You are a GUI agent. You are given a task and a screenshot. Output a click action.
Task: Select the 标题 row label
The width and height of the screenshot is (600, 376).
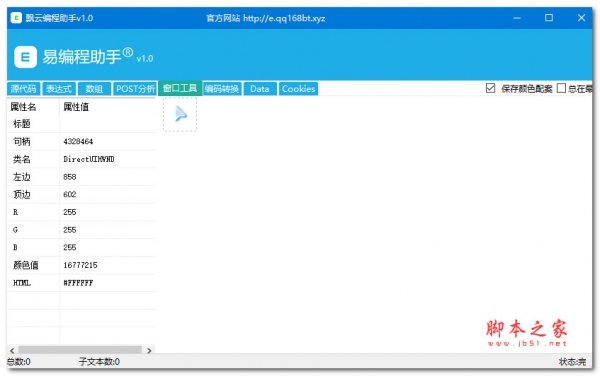click(22, 124)
